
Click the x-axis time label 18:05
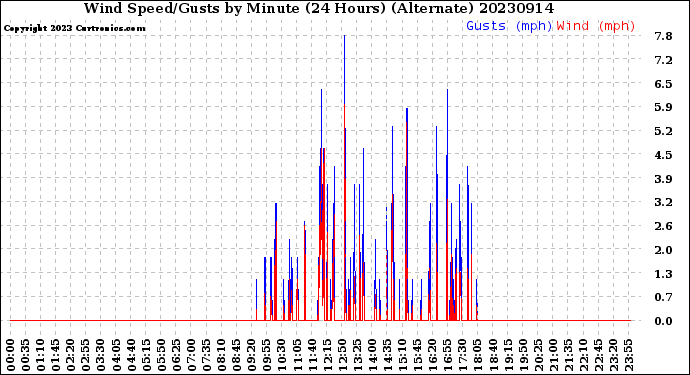point(477,355)
